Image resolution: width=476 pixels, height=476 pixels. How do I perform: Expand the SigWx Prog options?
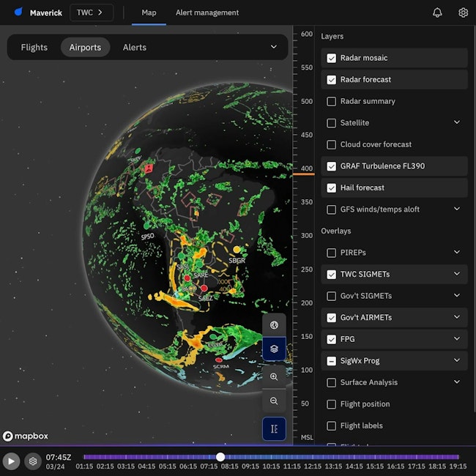pyautogui.click(x=456, y=360)
